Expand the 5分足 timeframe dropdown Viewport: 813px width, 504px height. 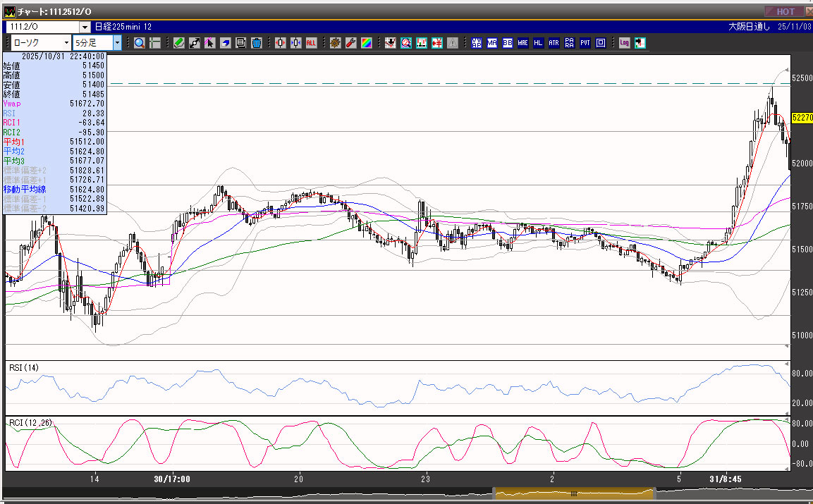[117, 43]
